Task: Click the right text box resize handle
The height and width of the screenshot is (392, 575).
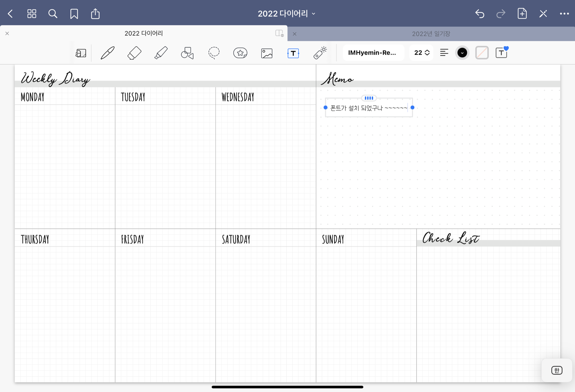Action: 413,108
